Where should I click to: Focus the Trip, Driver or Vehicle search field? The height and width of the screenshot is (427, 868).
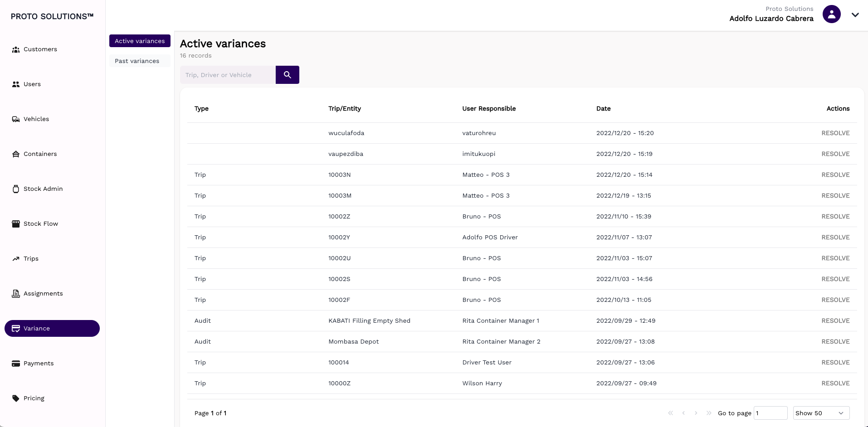pos(228,75)
